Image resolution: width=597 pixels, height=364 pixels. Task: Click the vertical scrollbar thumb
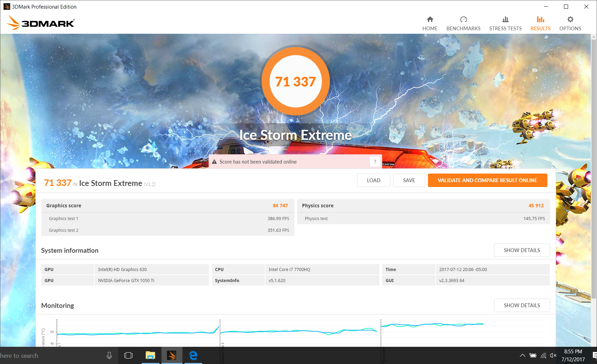pos(594,169)
